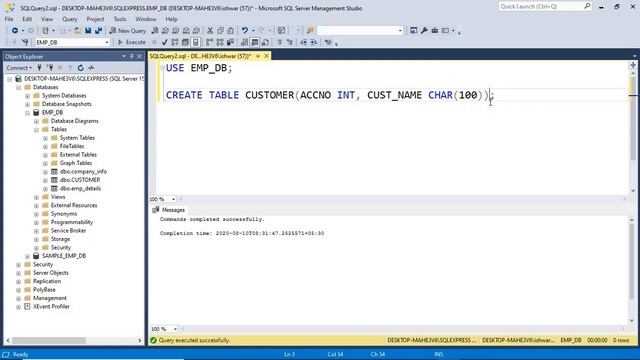Click the Connect Object Explorer plug icon
640x360 pixels.
point(40,68)
